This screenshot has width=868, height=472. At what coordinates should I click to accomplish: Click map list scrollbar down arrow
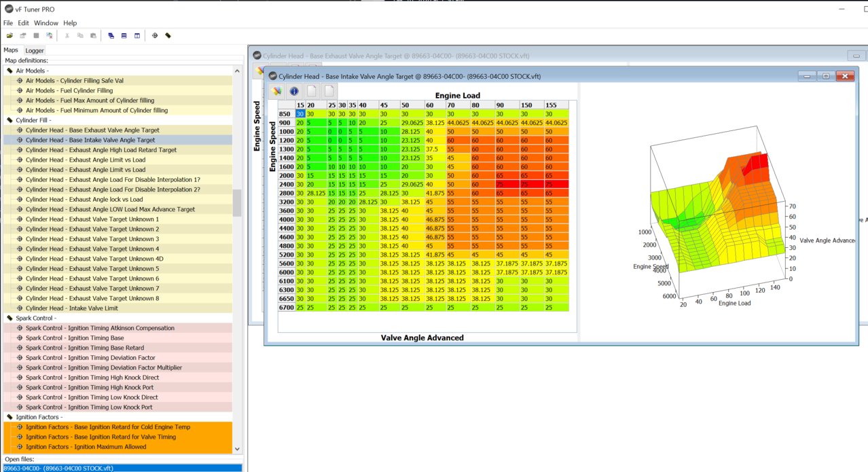[x=237, y=449]
